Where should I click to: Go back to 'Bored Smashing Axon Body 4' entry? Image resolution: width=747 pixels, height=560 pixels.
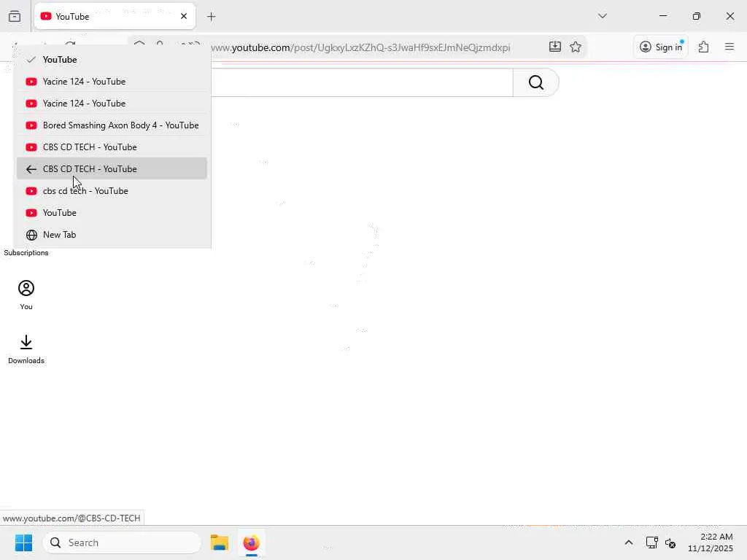(112, 125)
